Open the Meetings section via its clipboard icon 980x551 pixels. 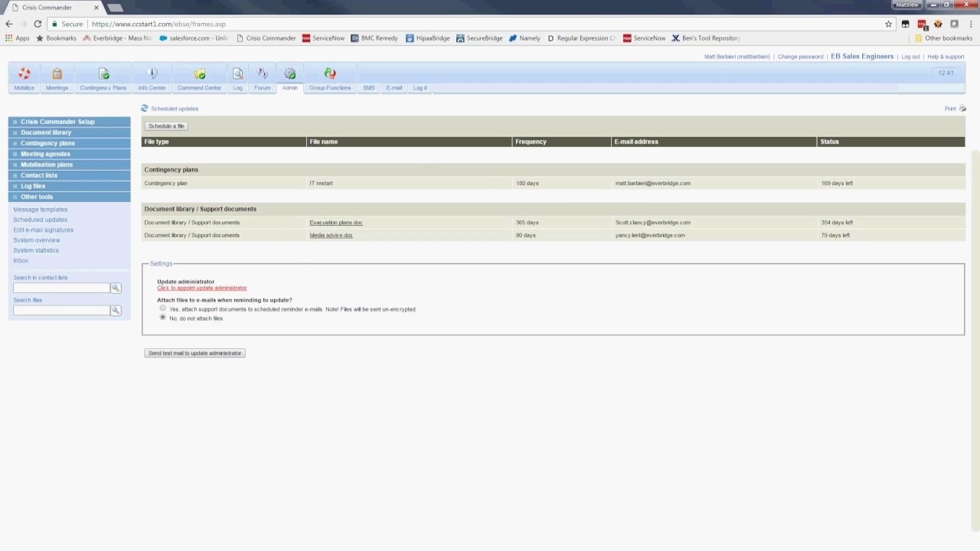[57, 73]
